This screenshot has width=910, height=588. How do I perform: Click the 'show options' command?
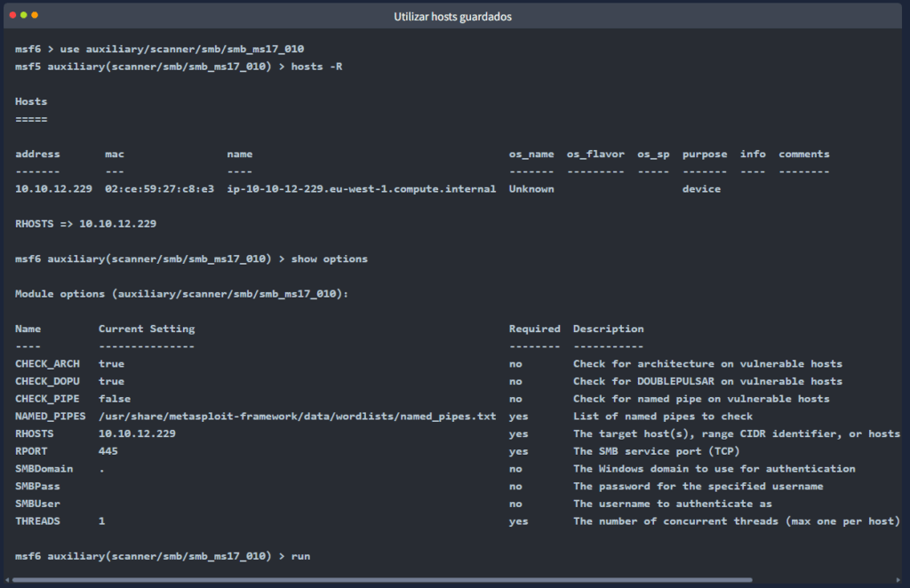tap(329, 259)
